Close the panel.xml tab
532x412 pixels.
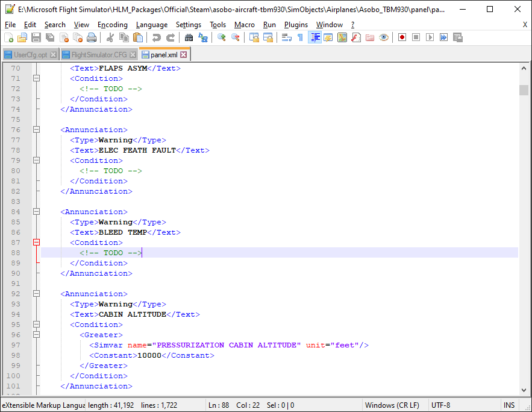184,54
